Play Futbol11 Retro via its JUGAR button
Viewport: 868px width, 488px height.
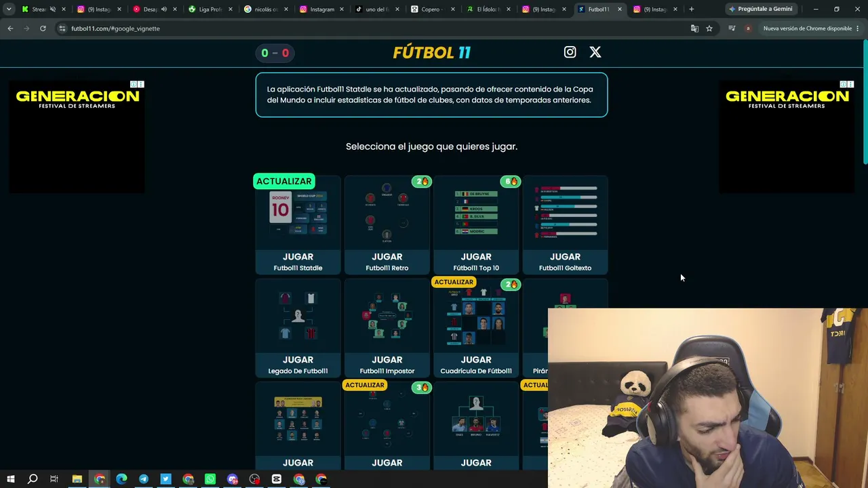[x=387, y=257]
